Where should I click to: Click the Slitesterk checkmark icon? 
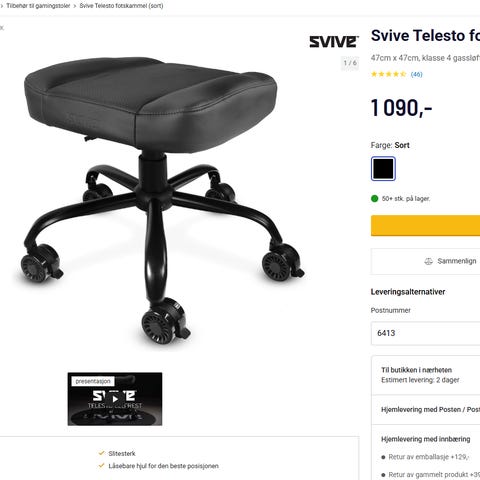coord(102,453)
